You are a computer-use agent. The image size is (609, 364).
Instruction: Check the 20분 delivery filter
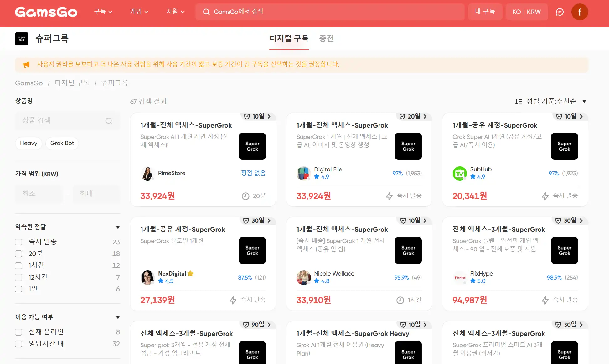pyautogui.click(x=18, y=254)
